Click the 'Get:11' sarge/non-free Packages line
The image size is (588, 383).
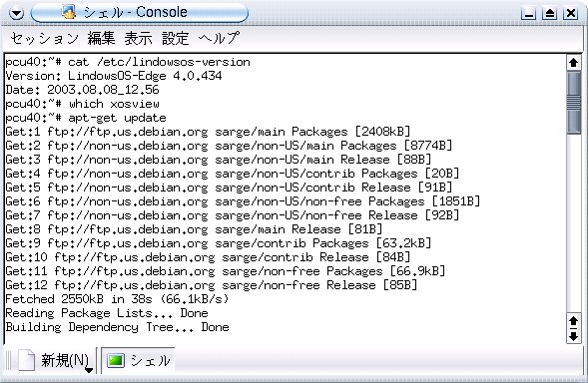point(226,271)
